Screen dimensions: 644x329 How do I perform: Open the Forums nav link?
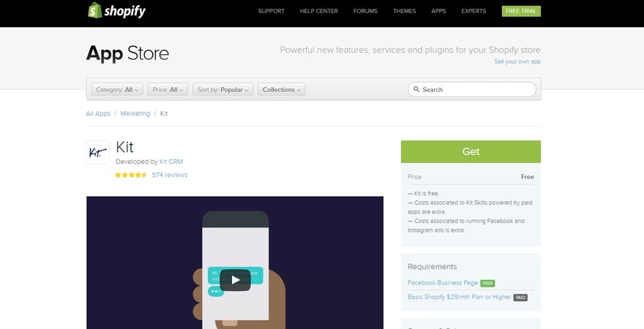click(x=365, y=11)
